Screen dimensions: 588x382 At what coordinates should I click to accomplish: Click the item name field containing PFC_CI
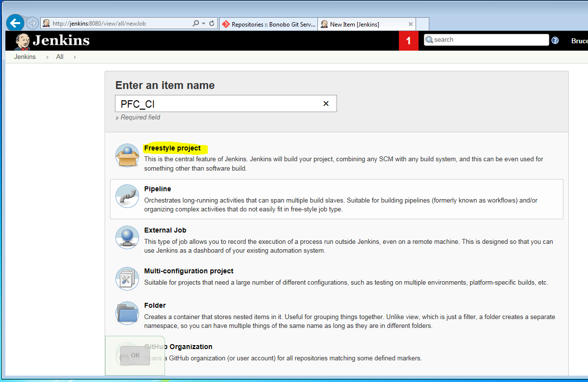tap(226, 104)
